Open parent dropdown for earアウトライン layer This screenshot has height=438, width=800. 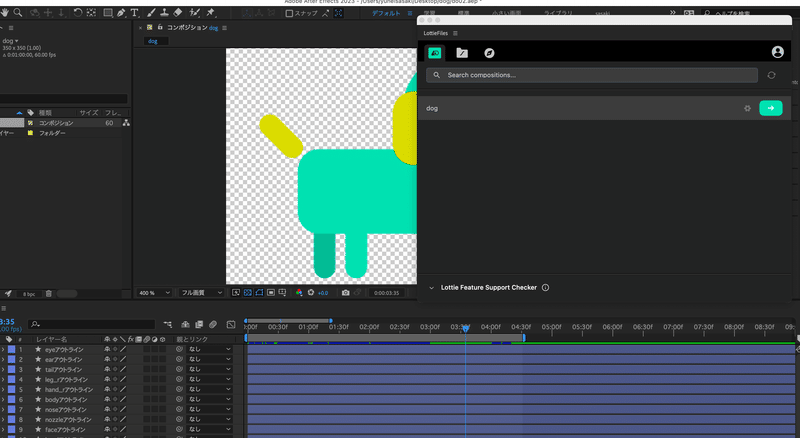click(x=209, y=359)
